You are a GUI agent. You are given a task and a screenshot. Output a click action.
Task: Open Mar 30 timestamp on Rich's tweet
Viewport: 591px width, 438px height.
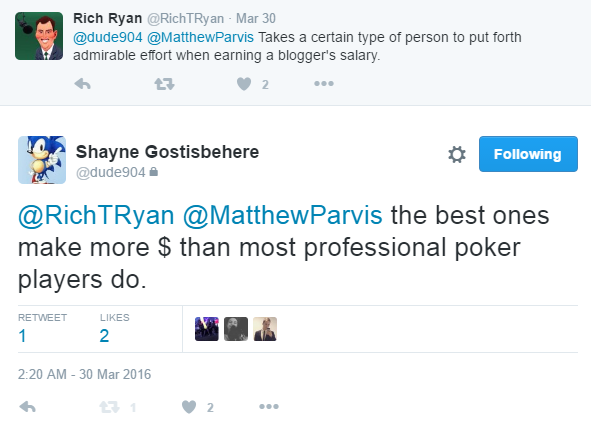click(256, 18)
